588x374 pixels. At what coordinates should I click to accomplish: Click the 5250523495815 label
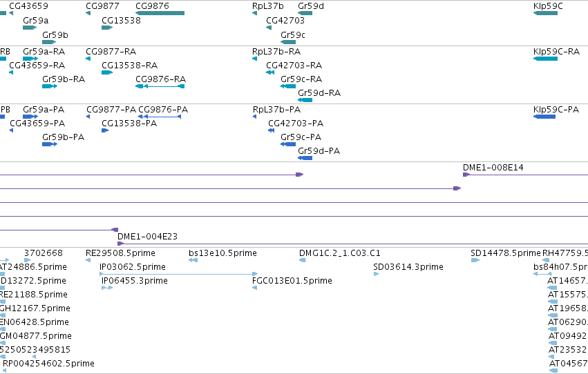35,350
